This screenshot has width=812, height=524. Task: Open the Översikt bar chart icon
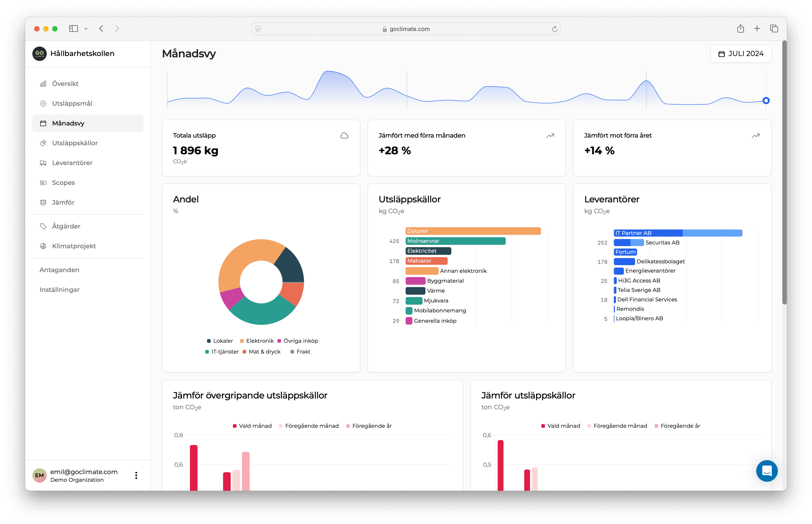tap(43, 84)
